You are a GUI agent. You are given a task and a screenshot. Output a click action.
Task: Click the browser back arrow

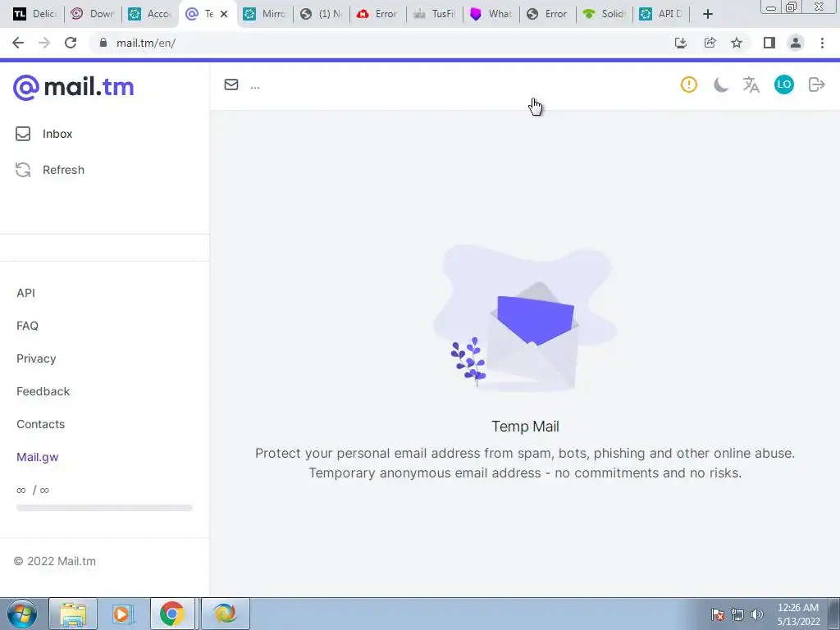(18, 43)
